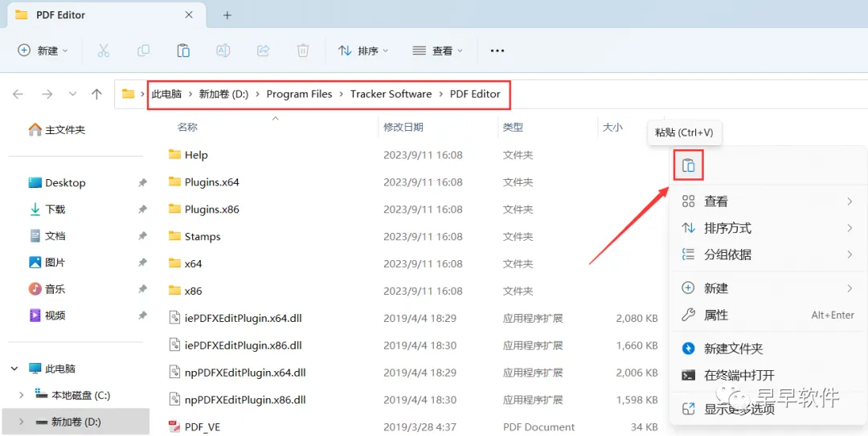Open 图片 in the sidebar
Image resolution: width=868 pixels, height=436 pixels.
point(47,263)
